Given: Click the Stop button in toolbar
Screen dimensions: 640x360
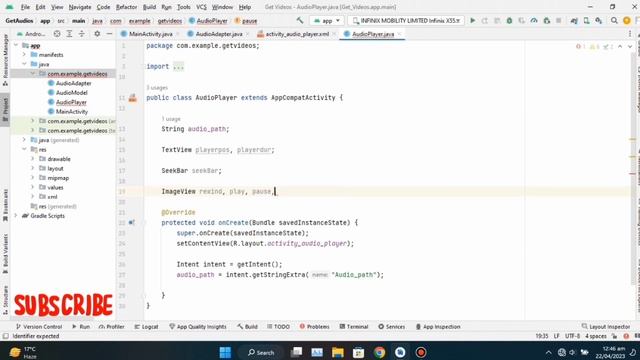Looking at the screenshot, I should pyautogui.click(x=559, y=20).
